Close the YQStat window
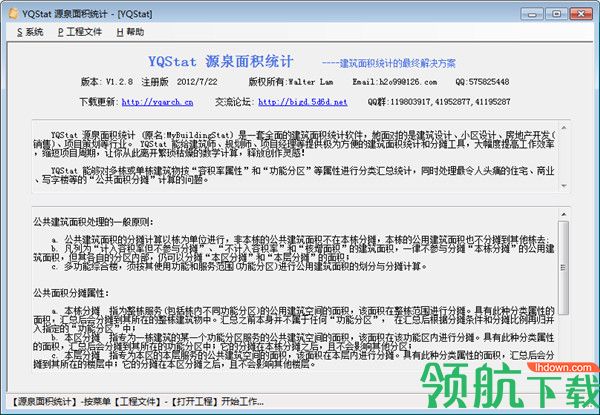The width and height of the screenshot is (600, 415). pyautogui.click(x=581, y=14)
